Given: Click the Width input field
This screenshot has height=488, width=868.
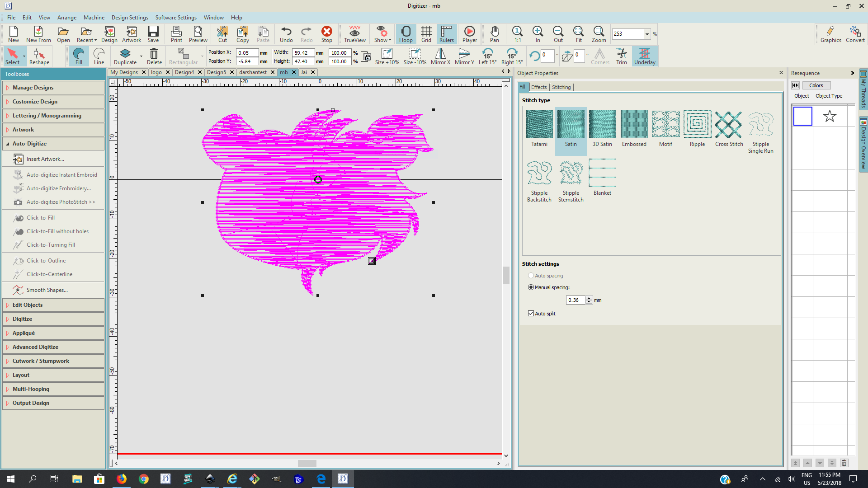Looking at the screenshot, I should click(x=302, y=53).
